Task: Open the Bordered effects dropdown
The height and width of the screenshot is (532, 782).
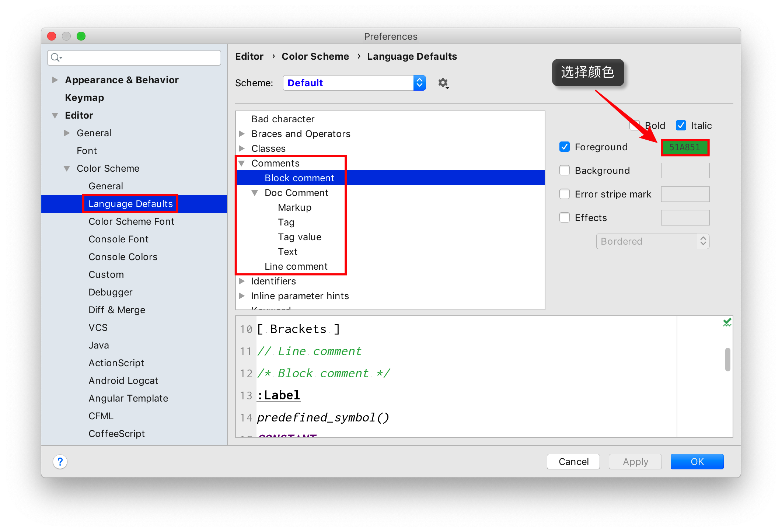Action: [653, 241]
